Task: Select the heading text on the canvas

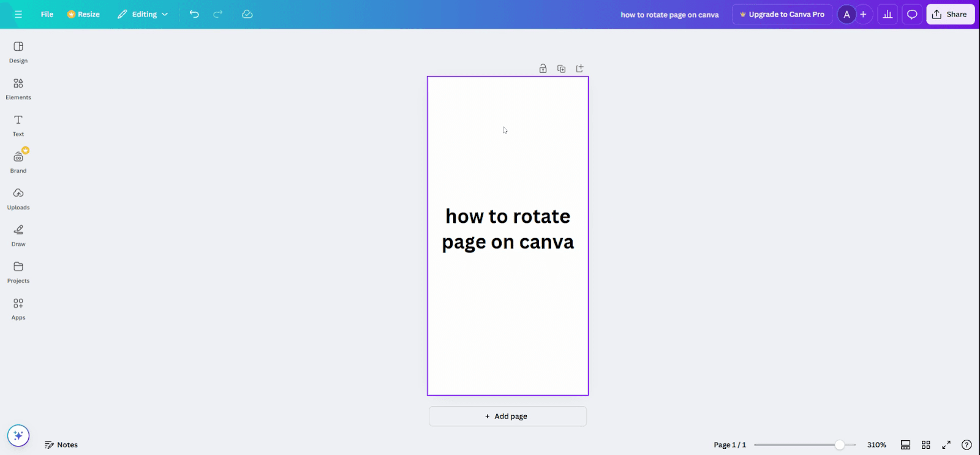Action: [x=508, y=229]
